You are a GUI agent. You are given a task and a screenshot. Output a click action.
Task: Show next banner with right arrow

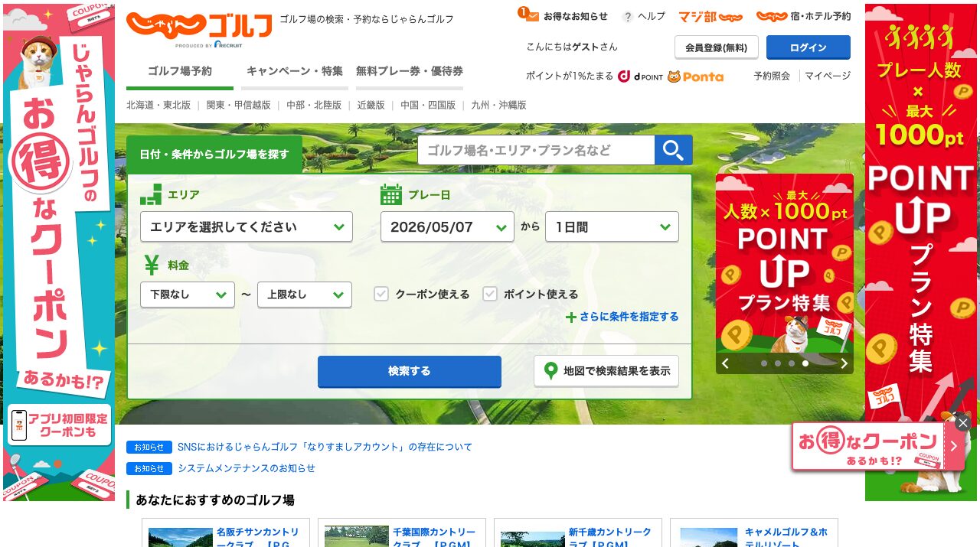(x=844, y=363)
